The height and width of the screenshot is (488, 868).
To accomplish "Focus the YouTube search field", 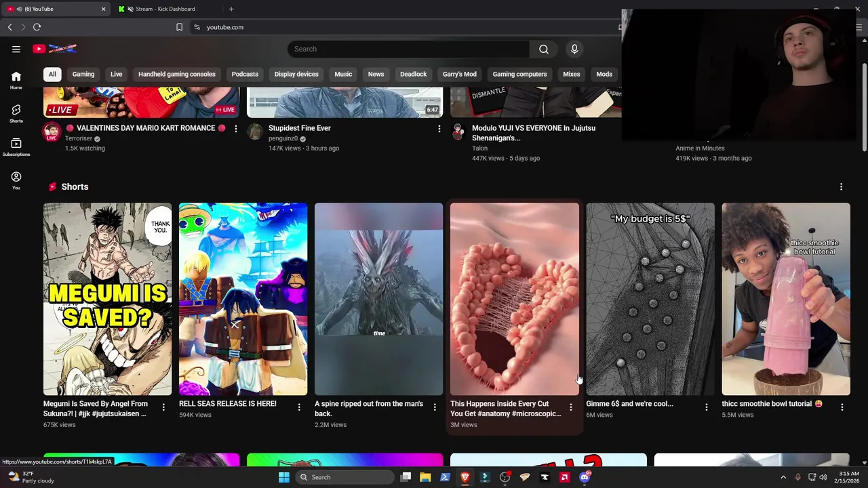I will 408,49.
